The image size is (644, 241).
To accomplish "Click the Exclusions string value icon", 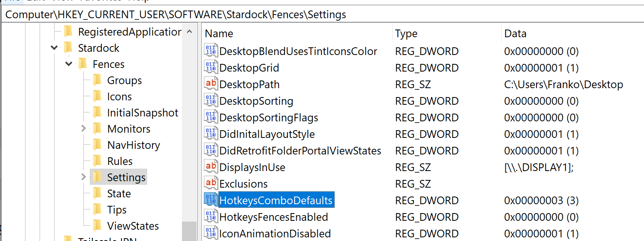I will click(211, 184).
